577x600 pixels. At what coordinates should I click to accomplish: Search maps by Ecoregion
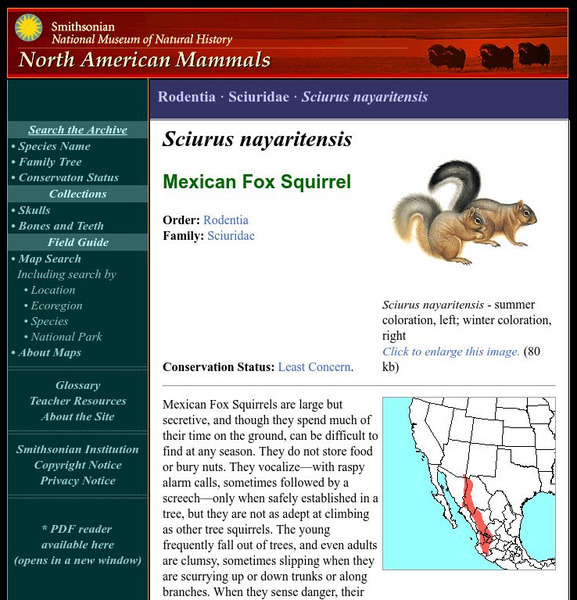click(x=57, y=306)
